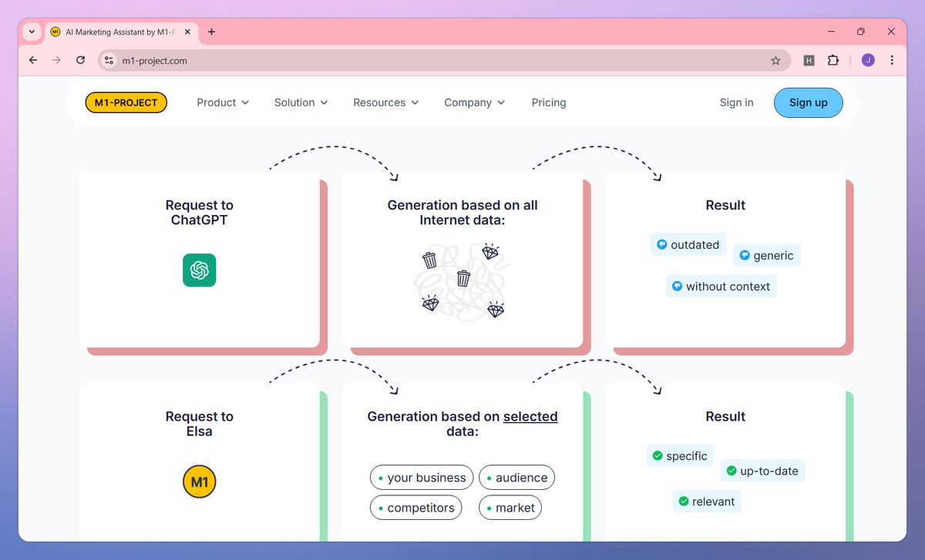The height and width of the screenshot is (560, 925).
Task: Click the Sign in link
Action: coord(737,102)
